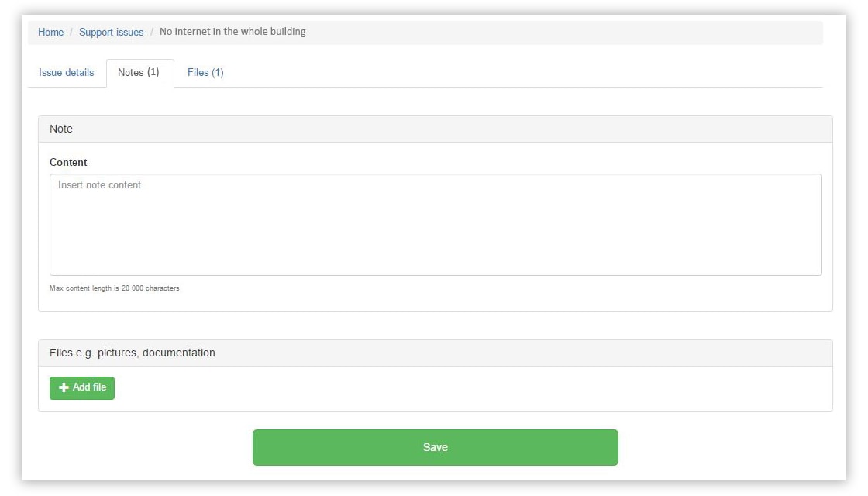868x496 pixels.
Task: Click the plus icon on Add file
Action: [64, 387]
